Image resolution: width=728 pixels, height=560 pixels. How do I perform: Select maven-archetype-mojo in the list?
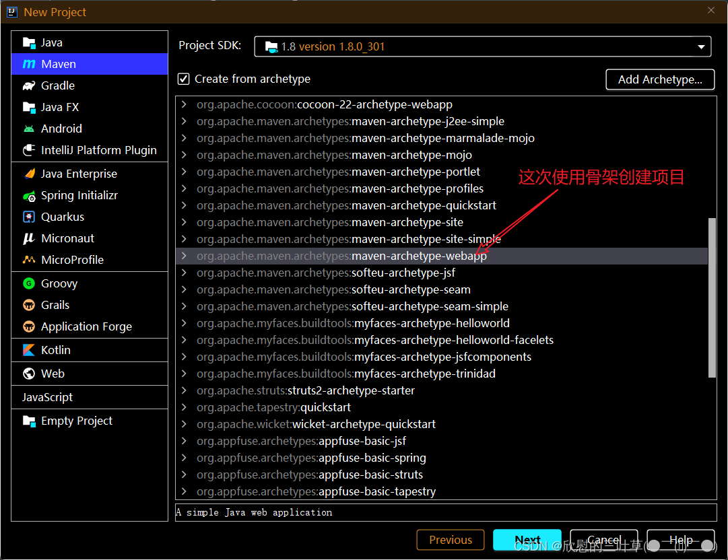(442, 155)
